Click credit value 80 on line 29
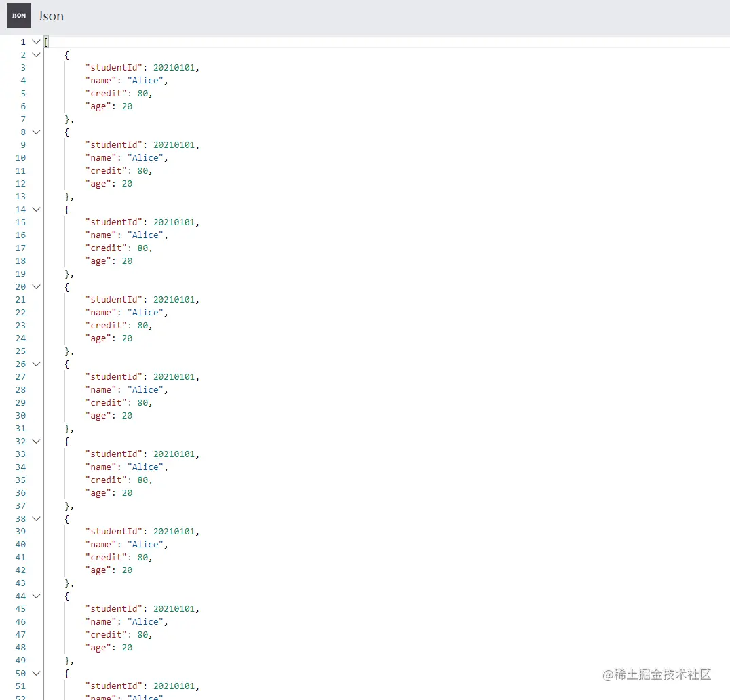Image resolution: width=730 pixels, height=700 pixels. [142, 403]
